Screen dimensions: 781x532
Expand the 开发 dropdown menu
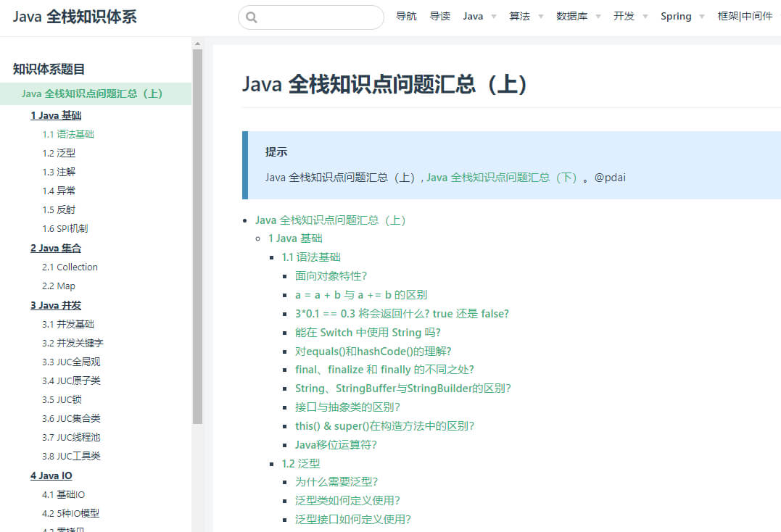(x=630, y=16)
